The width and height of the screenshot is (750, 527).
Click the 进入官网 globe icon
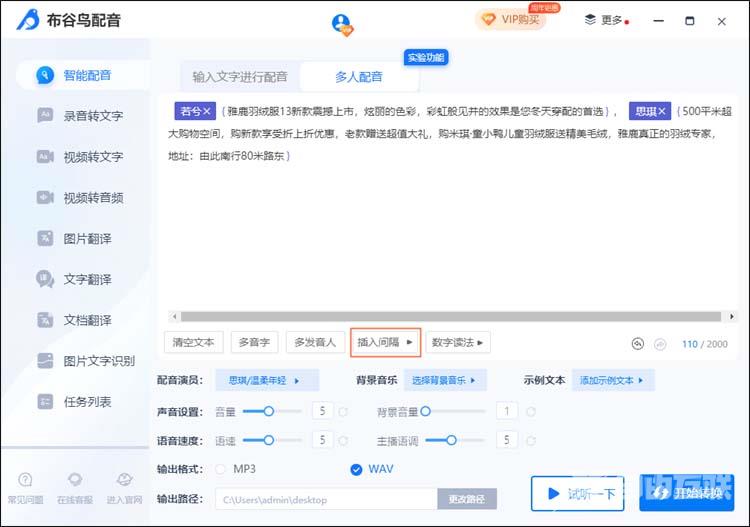[124, 479]
